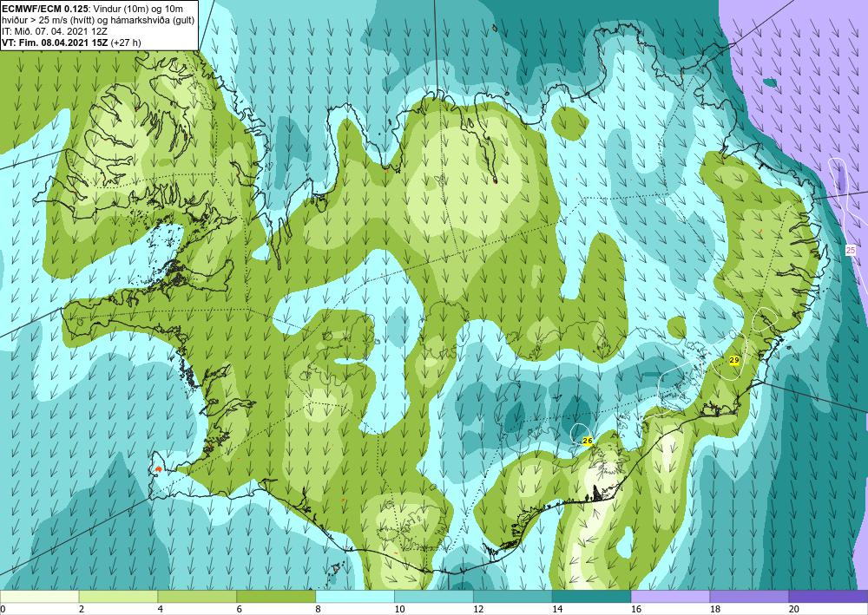Click the 'VT: Fim. 08.04.2021 15Z (+27 h)' line
Viewport: 868px width, 615px height.
tap(71, 43)
